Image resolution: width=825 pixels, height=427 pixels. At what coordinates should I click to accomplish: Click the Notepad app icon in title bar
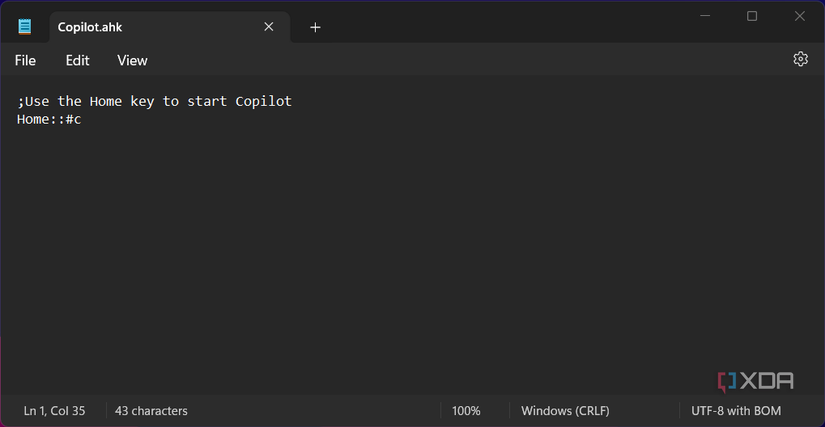tap(24, 27)
